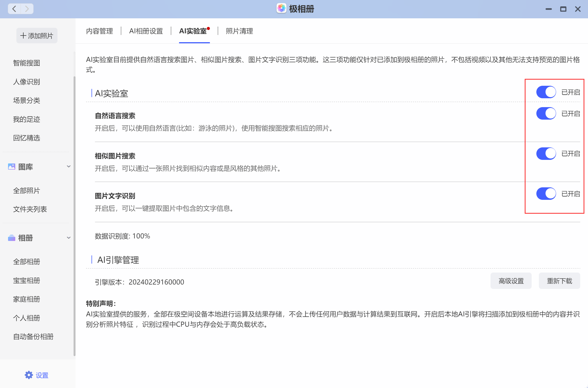Click the forward navigation arrow
Viewport: 588px width, 388px height.
pyautogui.click(x=27, y=9)
